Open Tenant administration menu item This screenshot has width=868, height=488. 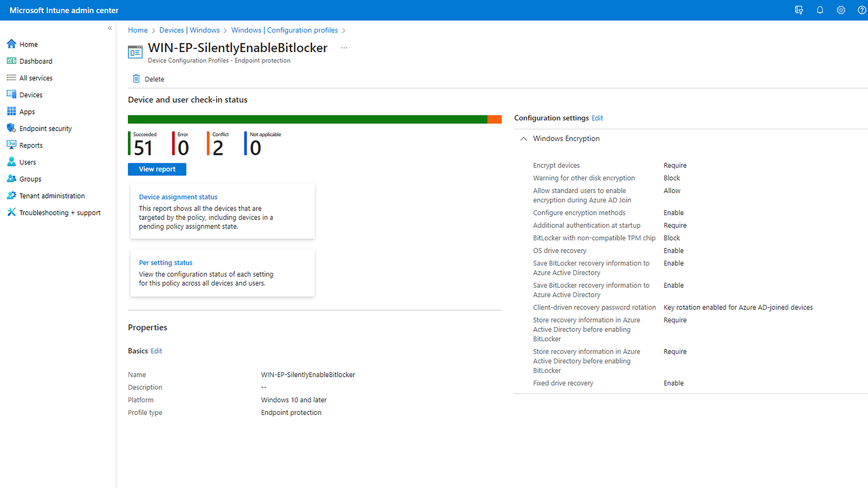(52, 196)
